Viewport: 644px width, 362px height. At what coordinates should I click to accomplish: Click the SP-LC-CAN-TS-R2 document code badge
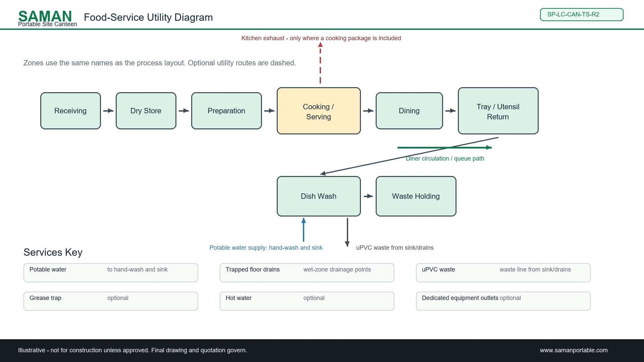point(582,14)
